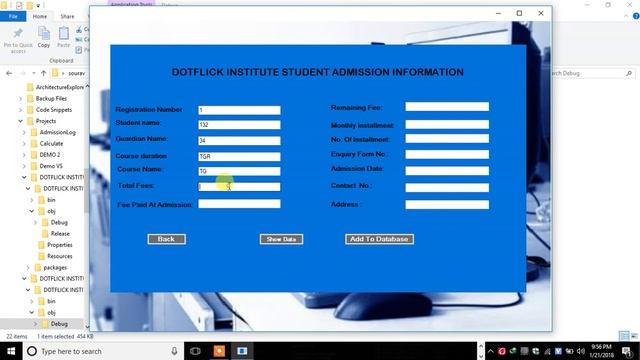This screenshot has height=360, width=640.
Task: Go up one folder with up arrow
Action: (x=44, y=73)
